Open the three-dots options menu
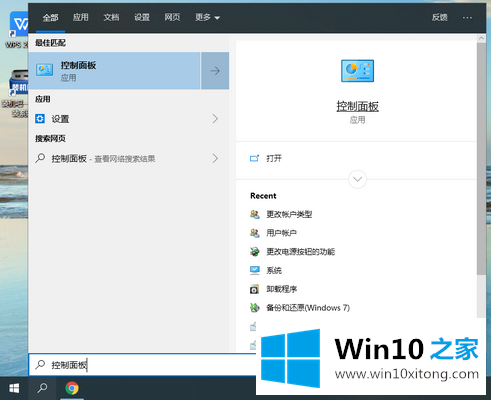 coord(467,18)
